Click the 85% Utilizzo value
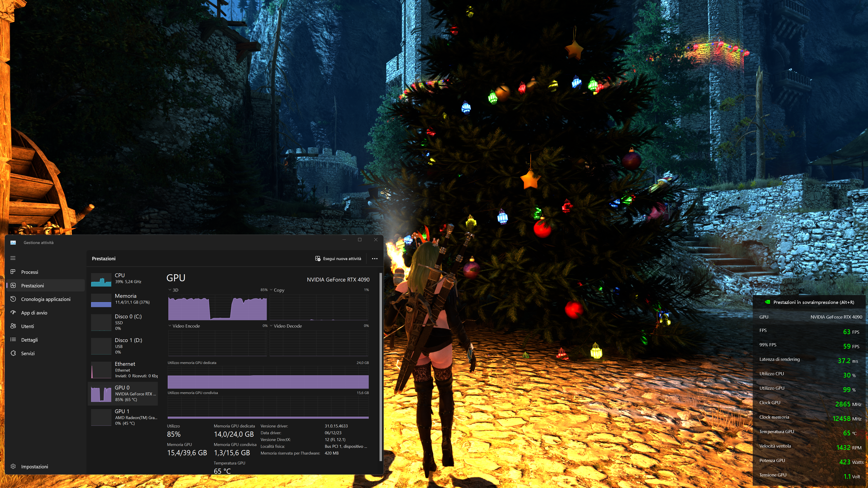The height and width of the screenshot is (488, 868). click(174, 434)
